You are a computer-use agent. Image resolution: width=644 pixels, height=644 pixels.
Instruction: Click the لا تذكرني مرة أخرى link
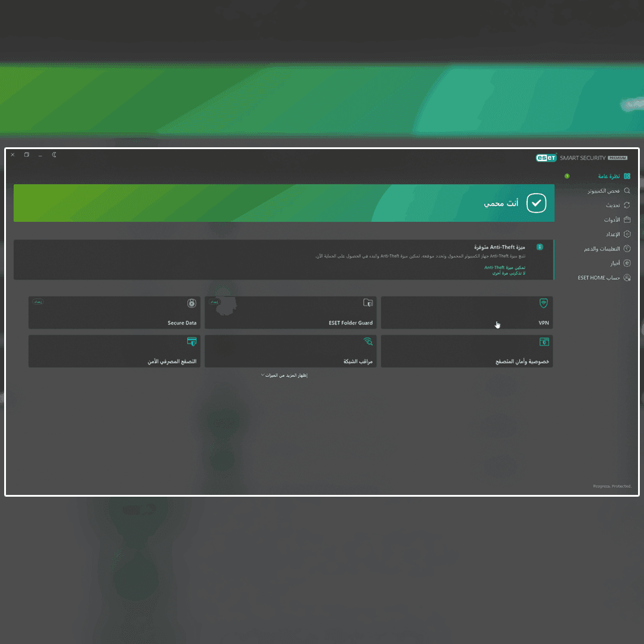pos(508,274)
